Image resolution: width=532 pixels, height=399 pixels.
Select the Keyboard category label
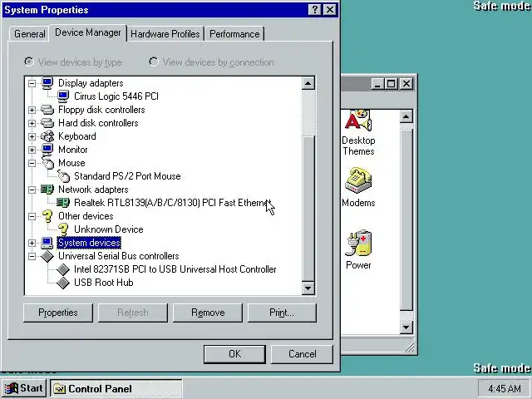pos(77,136)
